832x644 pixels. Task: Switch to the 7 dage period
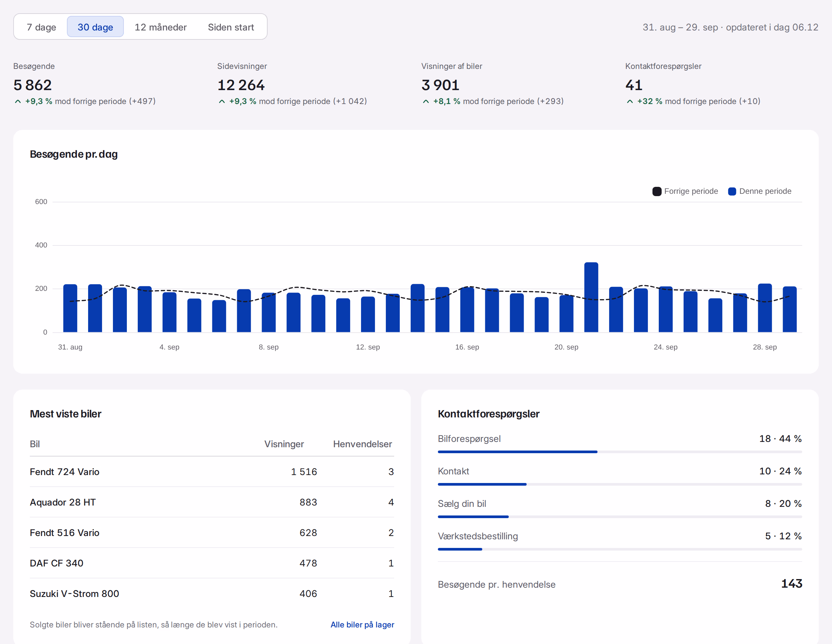click(41, 27)
